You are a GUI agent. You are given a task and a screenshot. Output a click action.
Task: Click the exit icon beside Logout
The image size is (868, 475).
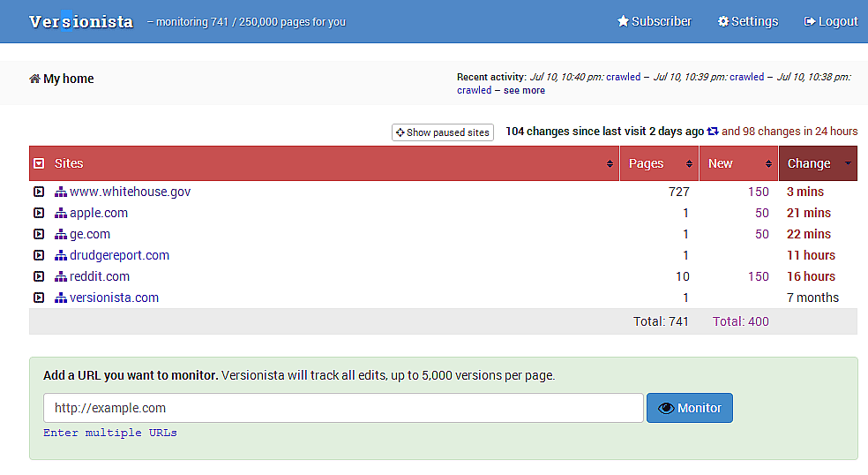click(809, 21)
